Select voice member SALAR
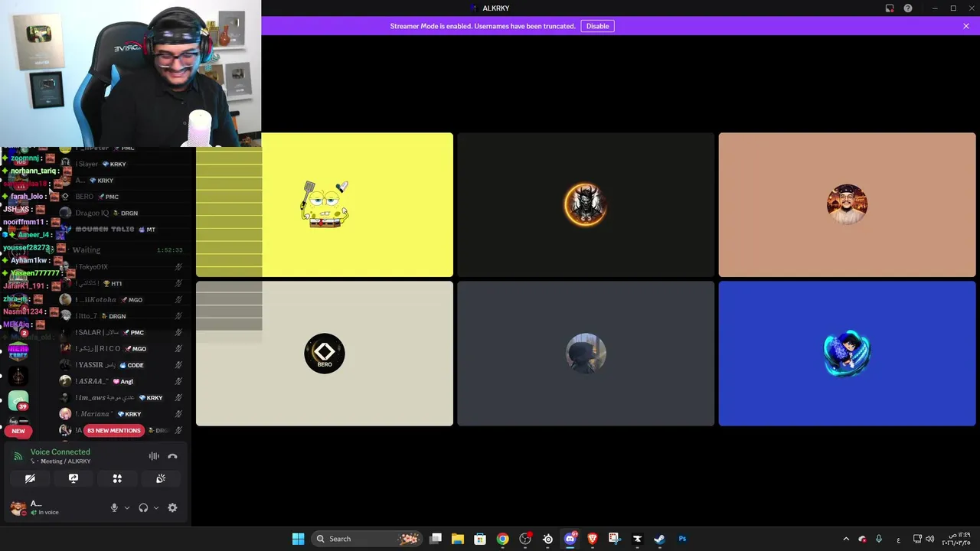Screen dimensions: 980x551 coord(122,333)
